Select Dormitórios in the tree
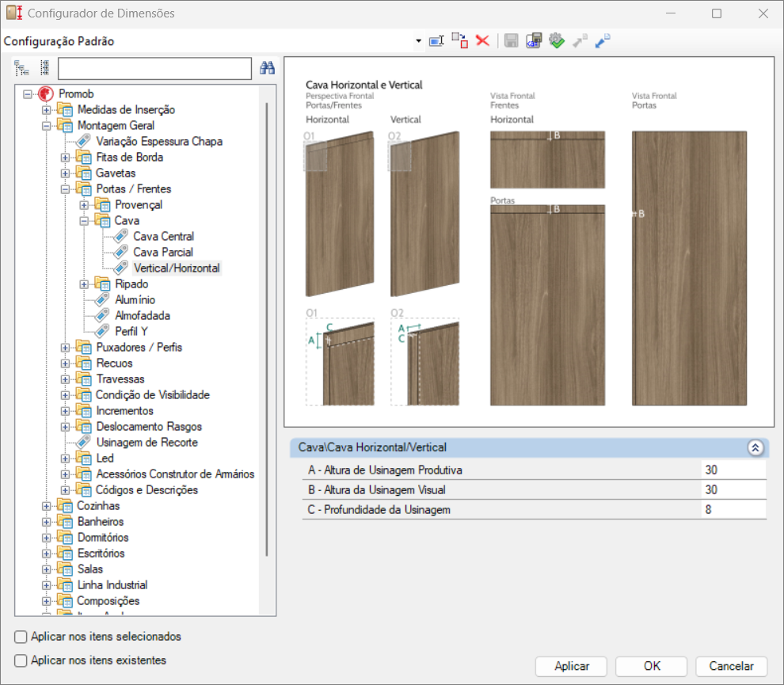Image resolution: width=784 pixels, height=685 pixels. [103, 537]
